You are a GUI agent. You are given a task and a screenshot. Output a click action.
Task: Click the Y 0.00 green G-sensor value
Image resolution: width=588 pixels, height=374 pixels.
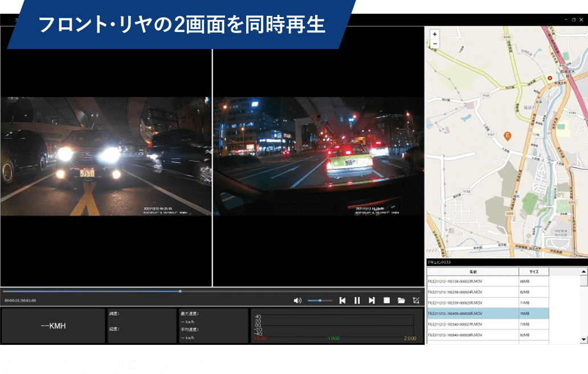click(x=333, y=338)
